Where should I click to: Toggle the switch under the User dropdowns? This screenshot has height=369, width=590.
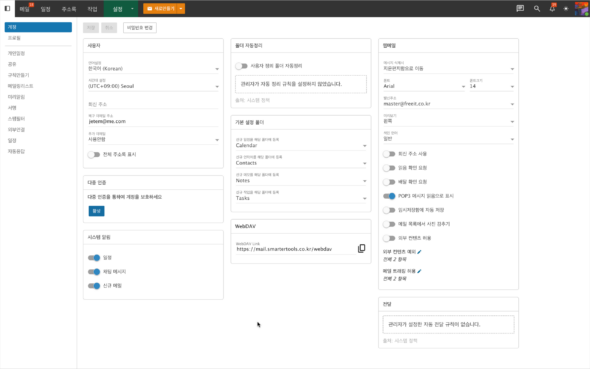coord(94,155)
